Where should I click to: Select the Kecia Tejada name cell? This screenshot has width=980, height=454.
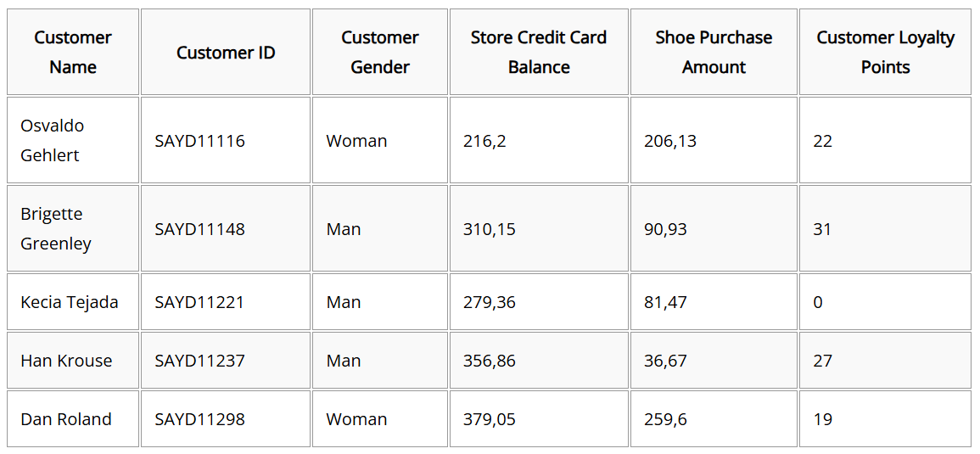pyautogui.click(x=72, y=301)
